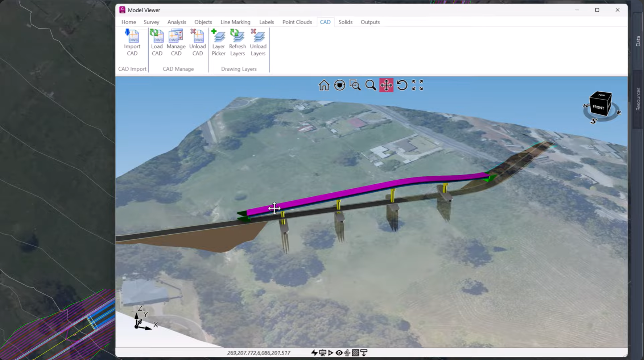Select the active CAD tab

pyautogui.click(x=325, y=22)
